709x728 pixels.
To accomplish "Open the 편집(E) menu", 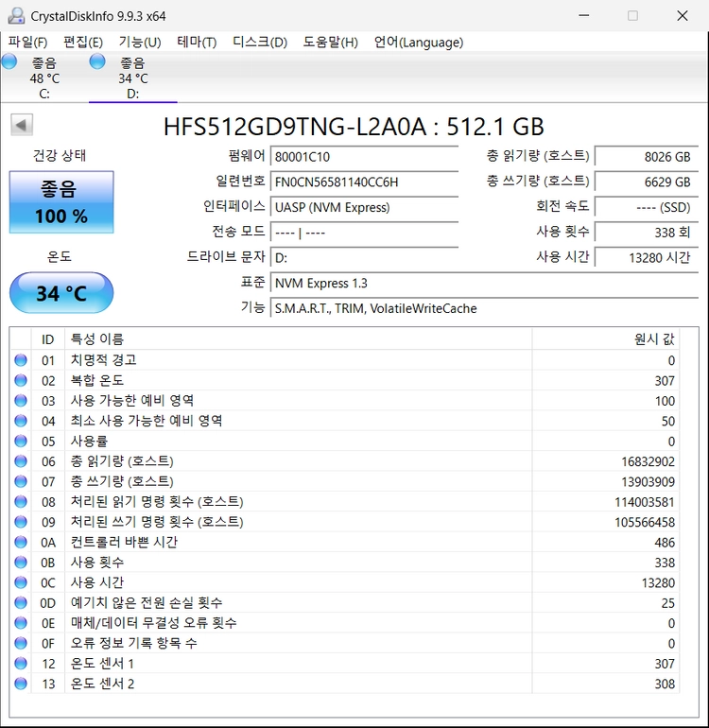I will point(83,43).
